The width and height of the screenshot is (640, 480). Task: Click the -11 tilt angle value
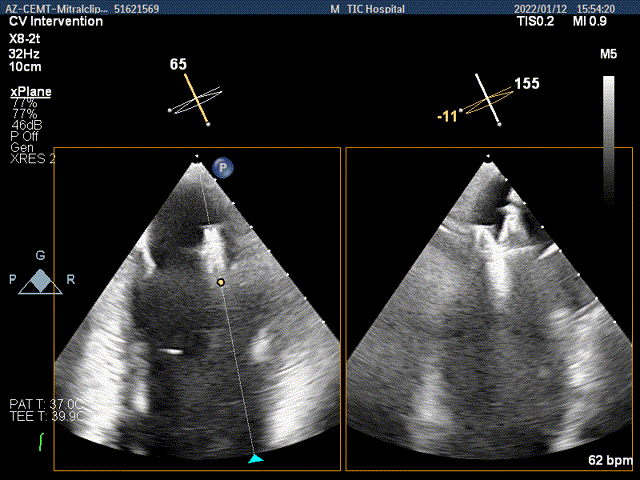[447, 117]
